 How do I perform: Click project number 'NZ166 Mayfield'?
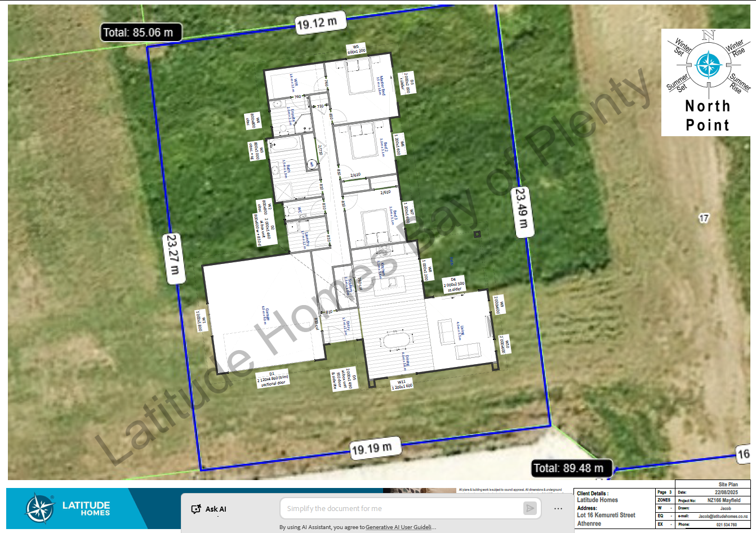(724, 500)
